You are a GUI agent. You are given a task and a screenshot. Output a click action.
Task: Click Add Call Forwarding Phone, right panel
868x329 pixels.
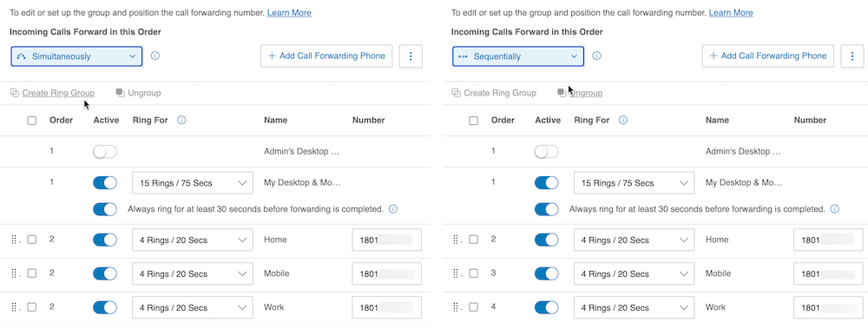(x=768, y=56)
